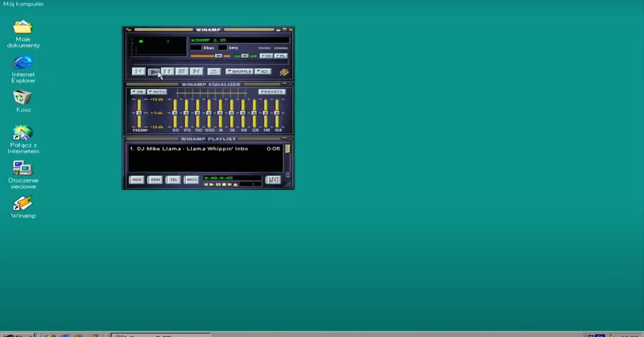Open the playlist MISC menu

192,180
